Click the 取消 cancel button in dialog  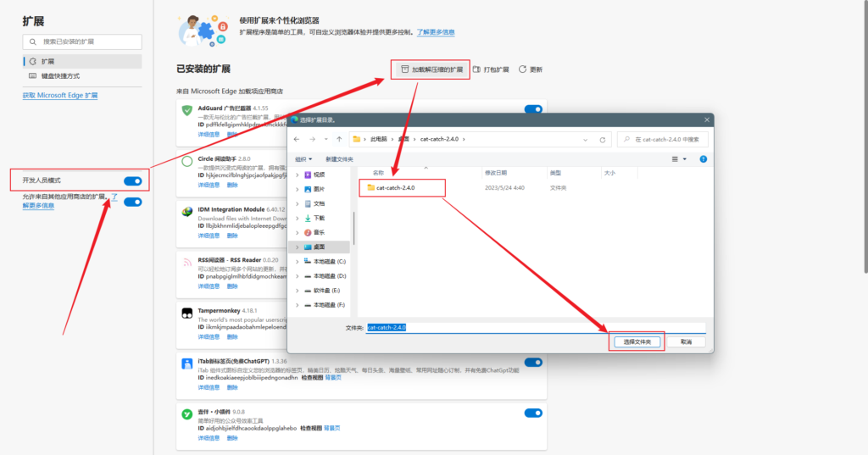[x=686, y=342]
